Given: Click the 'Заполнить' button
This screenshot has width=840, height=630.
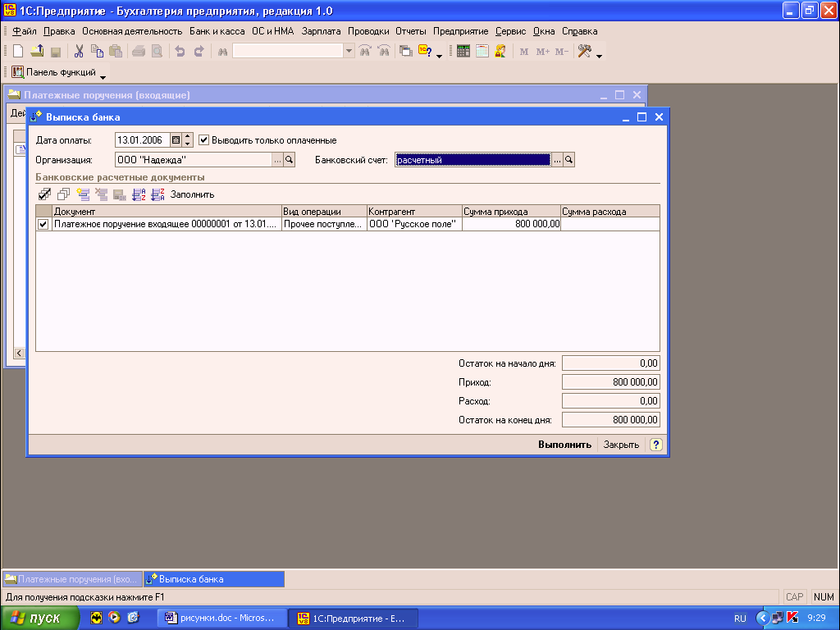Looking at the screenshot, I should [192, 194].
